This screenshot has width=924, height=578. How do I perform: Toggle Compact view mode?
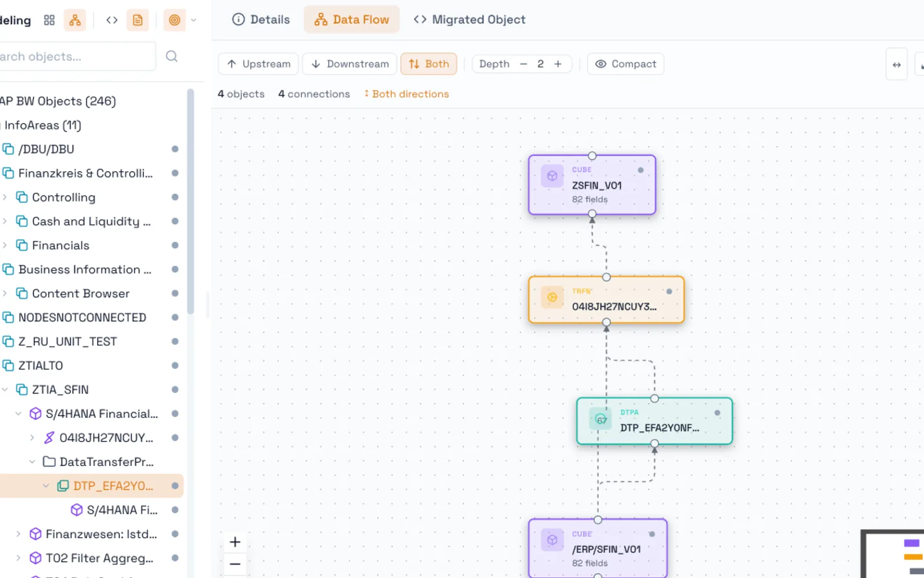pos(625,64)
